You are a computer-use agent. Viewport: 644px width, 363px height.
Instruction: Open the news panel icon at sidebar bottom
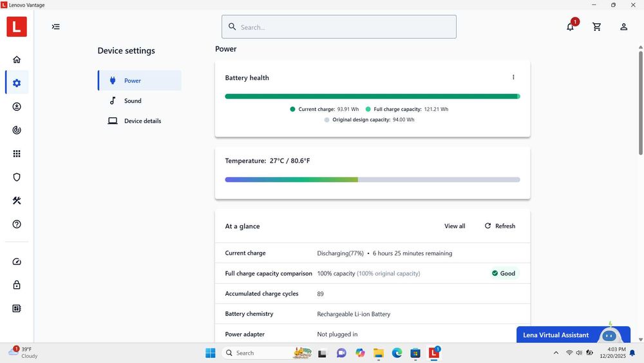[x=17, y=308]
